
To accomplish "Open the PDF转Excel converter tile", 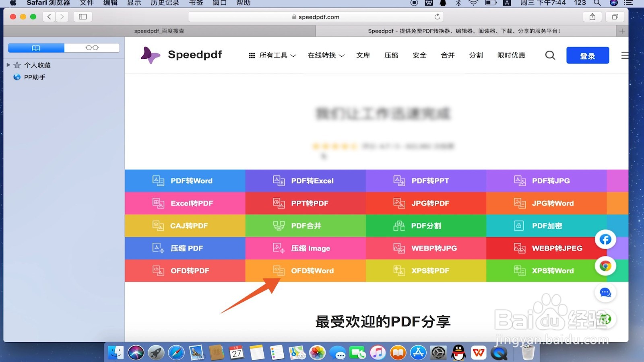I will [305, 181].
